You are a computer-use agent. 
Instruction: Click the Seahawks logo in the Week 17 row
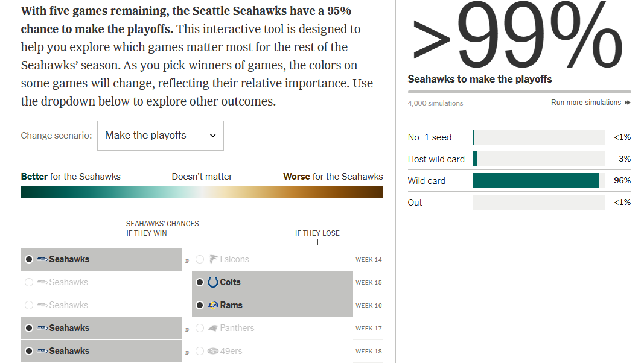click(42, 328)
